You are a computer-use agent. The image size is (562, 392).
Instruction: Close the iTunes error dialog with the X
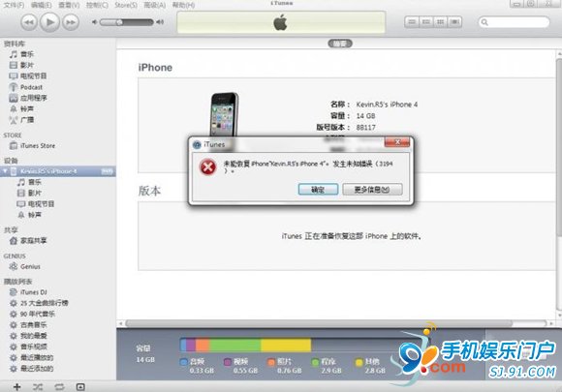point(397,142)
